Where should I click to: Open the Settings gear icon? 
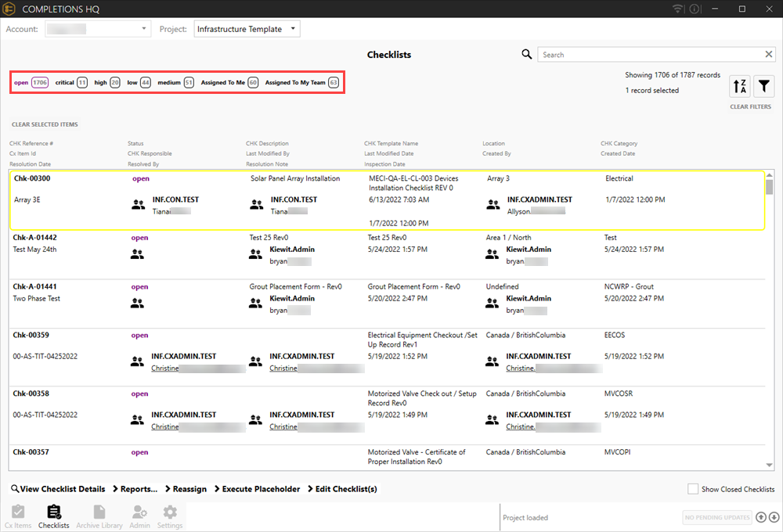click(x=170, y=516)
